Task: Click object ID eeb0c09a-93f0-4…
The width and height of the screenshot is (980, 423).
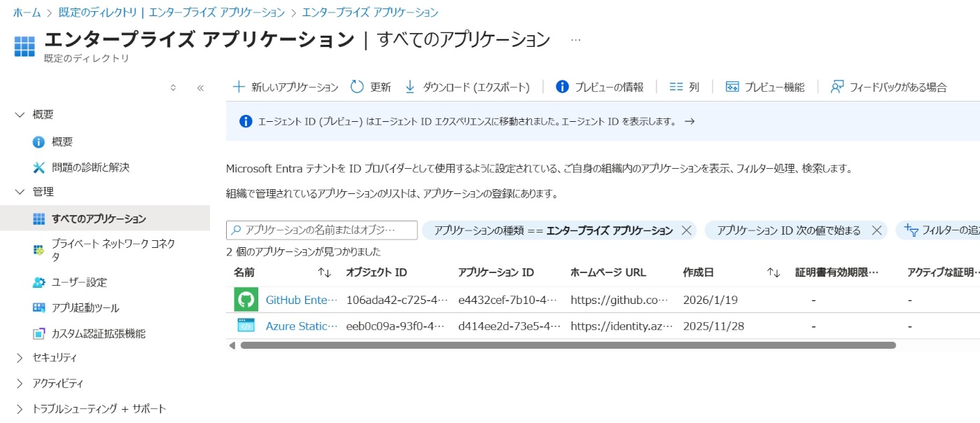Action: point(397,326)
